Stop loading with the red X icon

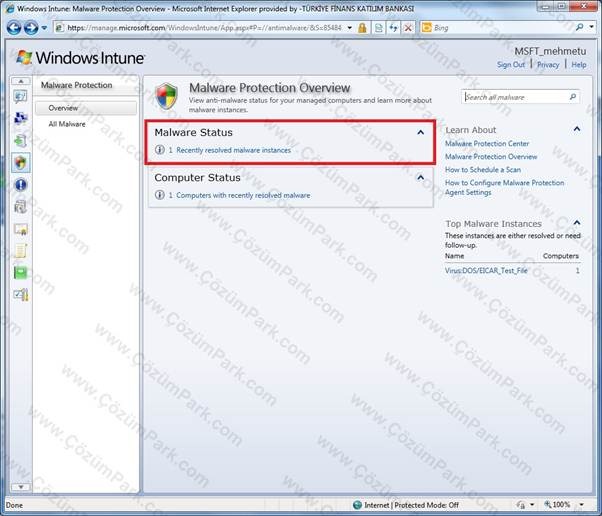(x=408, y=28)
